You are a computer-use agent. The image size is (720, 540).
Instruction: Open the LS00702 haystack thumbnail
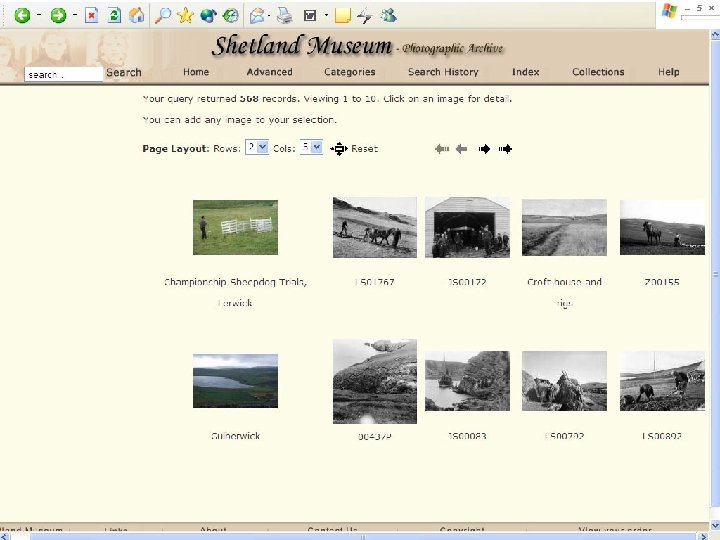[564, 381]
